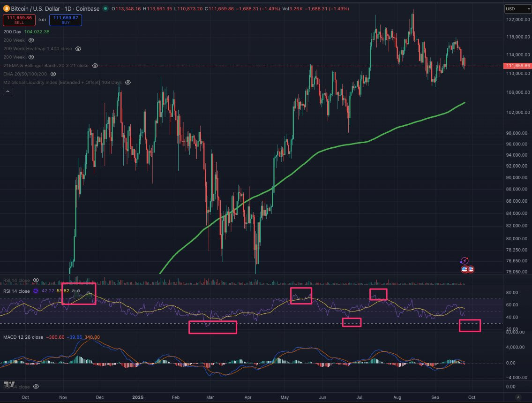Click the 0.01 spread value between Sell and Buy
This screenshot has height=403, width=532.
pyautogui.click(x=42, y=20)
